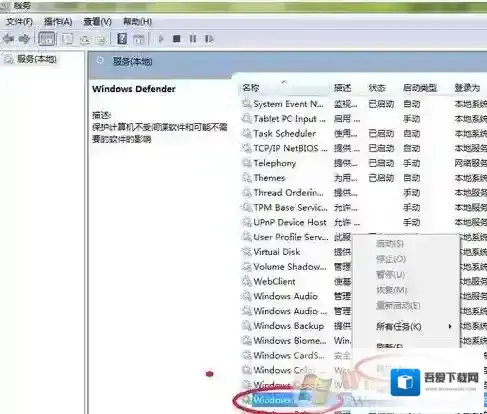
Task: Click the gear icon beside Virtual Disk
Action: [247, 252]
